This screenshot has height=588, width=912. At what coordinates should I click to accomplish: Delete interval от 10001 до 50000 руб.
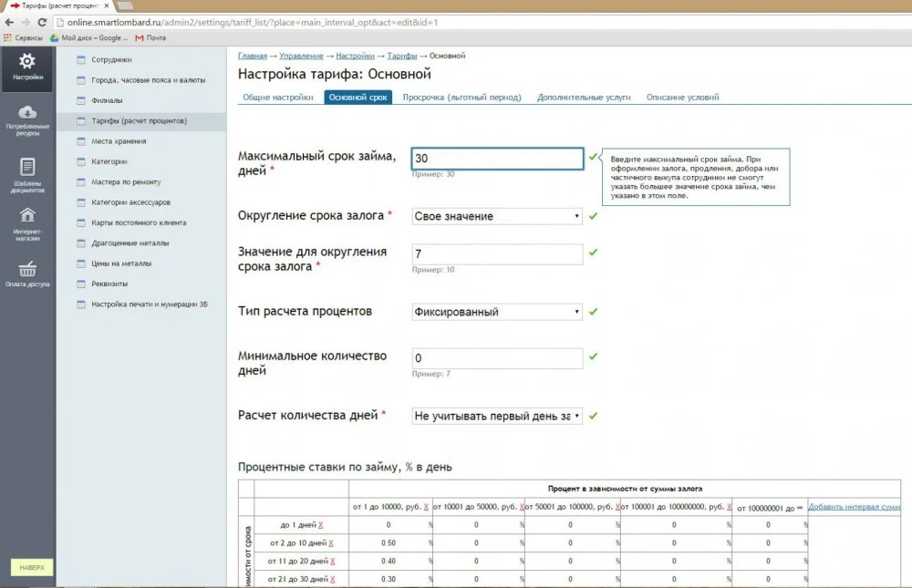point(522,507)
